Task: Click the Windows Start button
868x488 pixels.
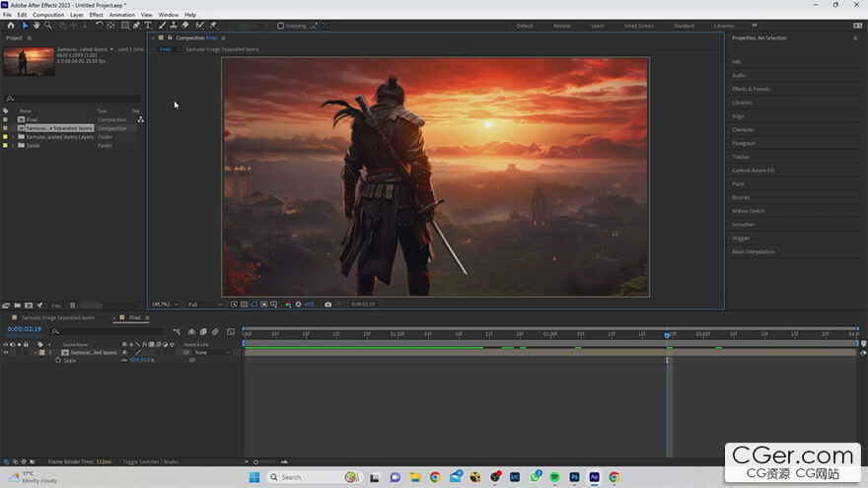Action: (254, 477)
